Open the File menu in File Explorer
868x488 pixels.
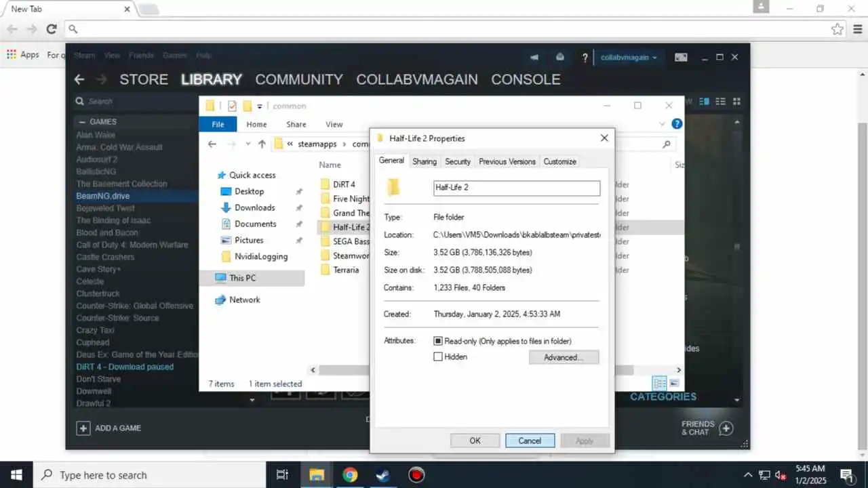[x=218, y=124]
